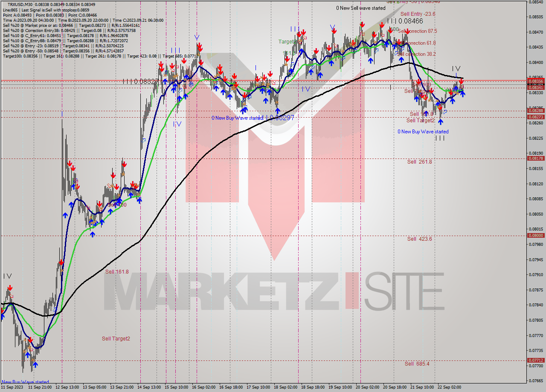Viewport: 546px width, 392px height.
Task: Click the TRXUSD,M30 symbol title line
Action: pyautogui.click(x=51, y=4)
